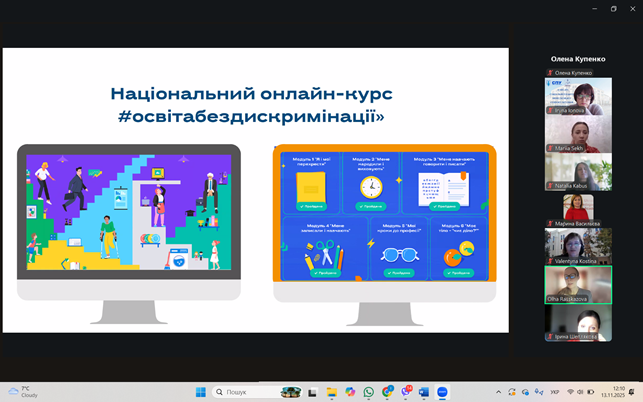Image resolution: width=643 pixels, height=402 pixels.
Task: Select Mariia Sekh's video thumbnail
Action: click(x=578, y=135)
